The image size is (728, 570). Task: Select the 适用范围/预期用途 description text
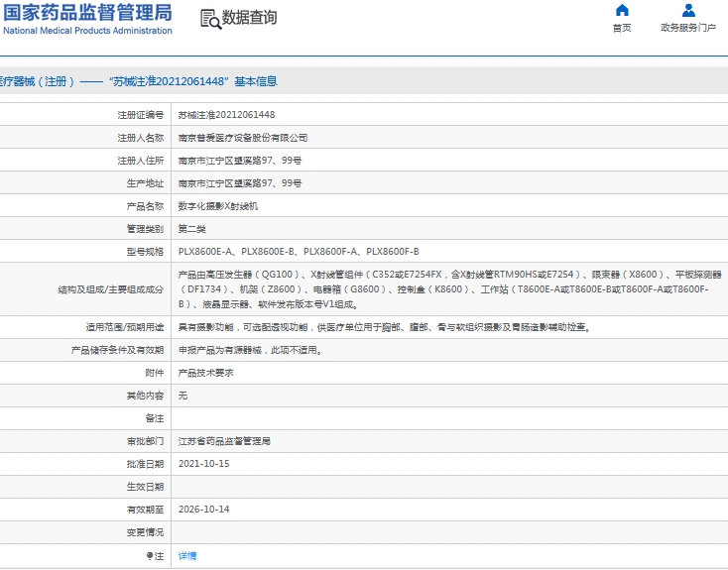pyautogui.click(x=385, y=327)
